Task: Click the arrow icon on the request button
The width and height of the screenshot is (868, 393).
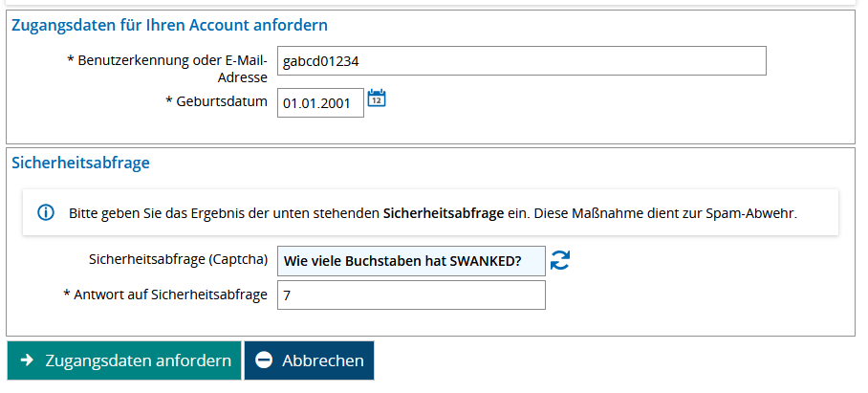Action: pyautogui.click(x=28, y=360)
